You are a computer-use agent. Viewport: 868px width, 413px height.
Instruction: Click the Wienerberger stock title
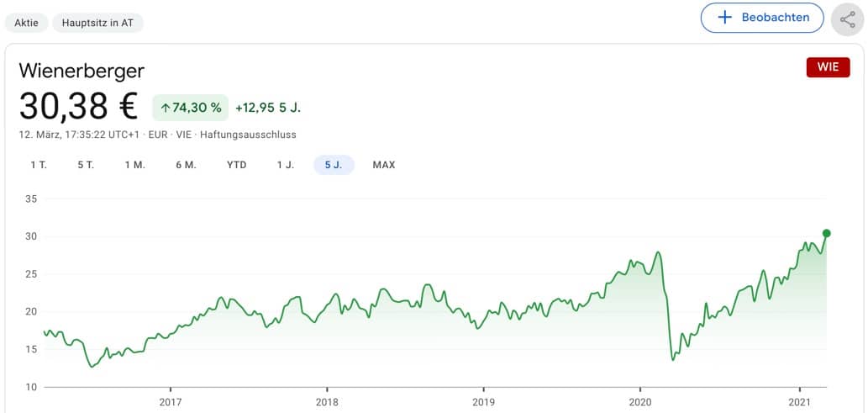click(82, 71)
